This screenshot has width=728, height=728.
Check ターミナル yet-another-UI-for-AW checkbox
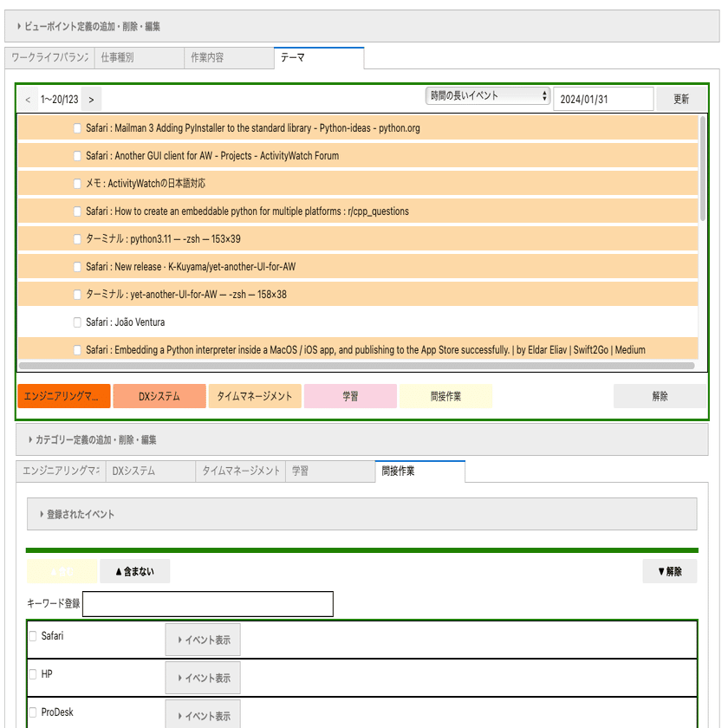(77, 295)
